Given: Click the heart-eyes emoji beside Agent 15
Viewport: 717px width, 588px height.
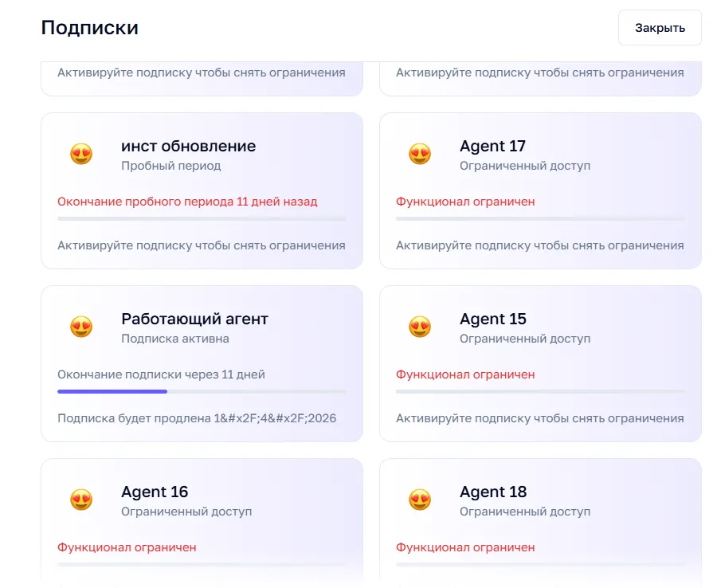Looking at the screenshot, I should click(x=420, y=327).
